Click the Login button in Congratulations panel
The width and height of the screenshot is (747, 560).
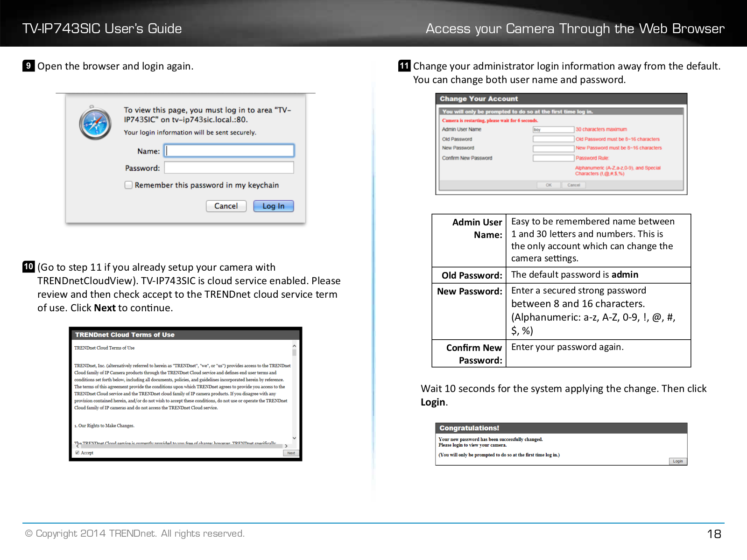click(677, 461)
